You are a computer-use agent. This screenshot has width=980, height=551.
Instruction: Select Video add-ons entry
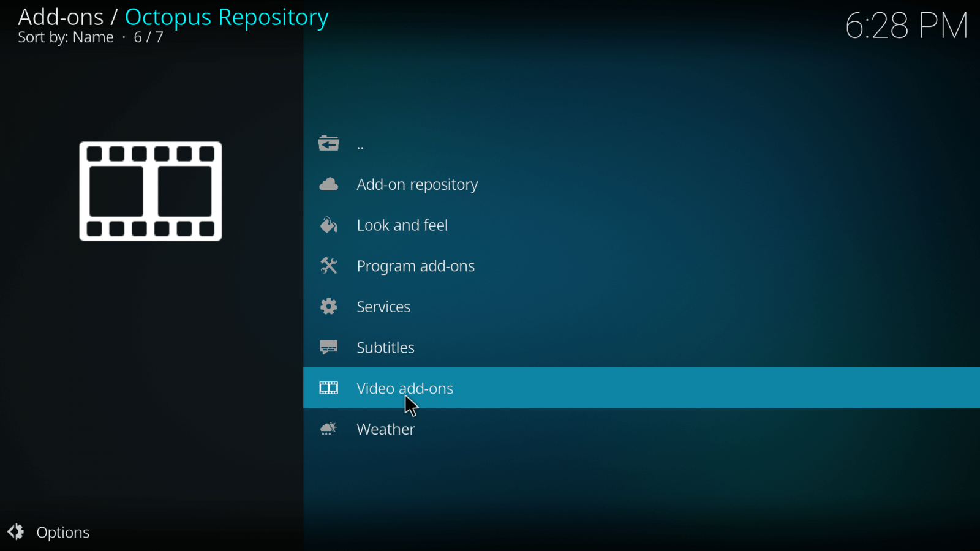[x=641, y=388]
